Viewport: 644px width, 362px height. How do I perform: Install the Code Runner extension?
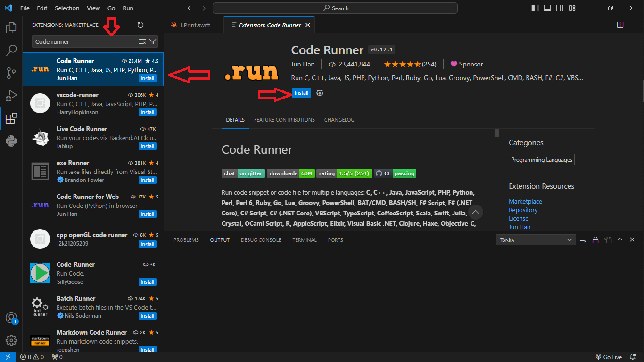coord(301,93)
